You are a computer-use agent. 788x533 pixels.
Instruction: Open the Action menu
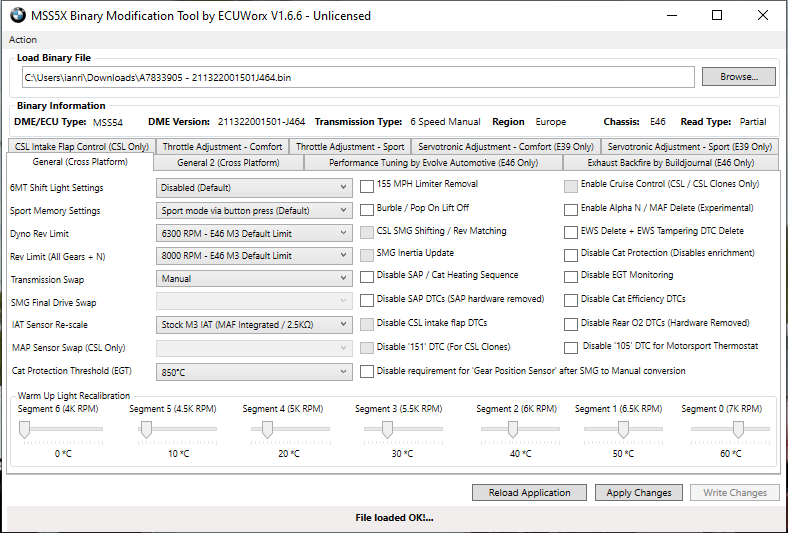pos(23,40)
